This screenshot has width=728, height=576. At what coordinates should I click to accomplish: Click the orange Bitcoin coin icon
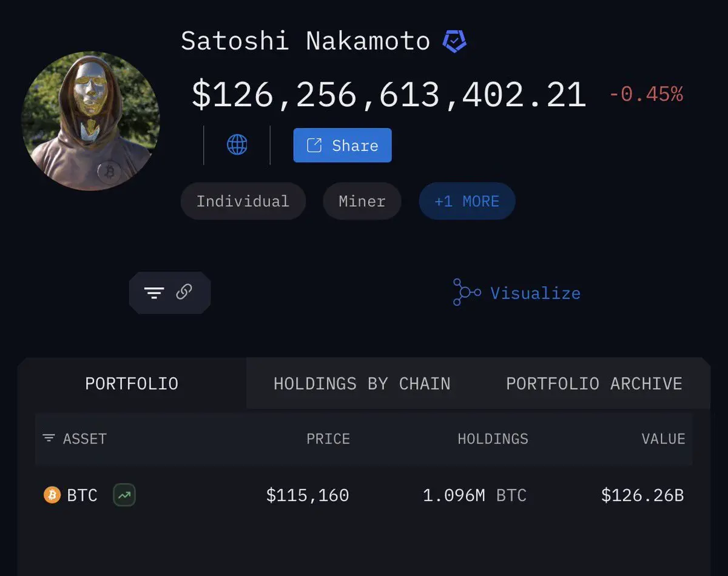(x=52, y=495)
